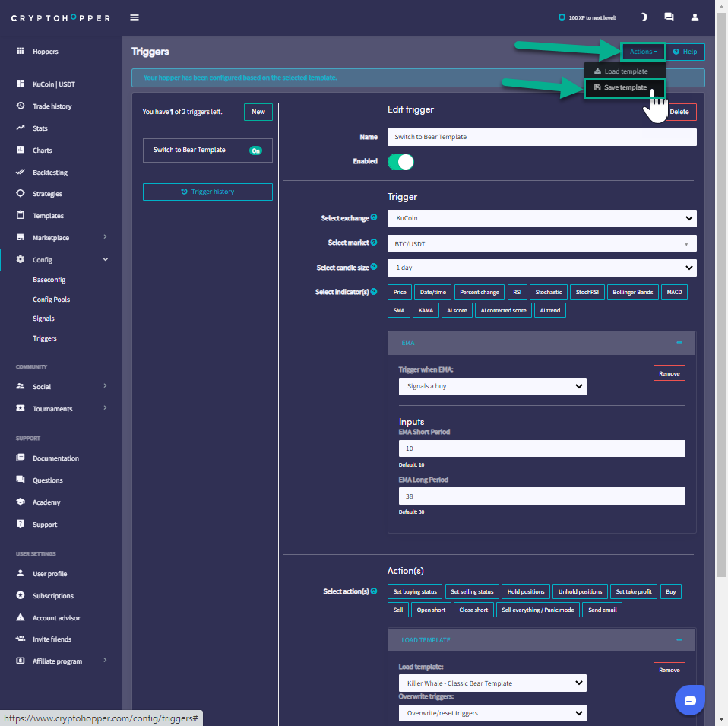Click the help icon beside Select exchange
The image size is (728, 726).
(x=374, y=218)
